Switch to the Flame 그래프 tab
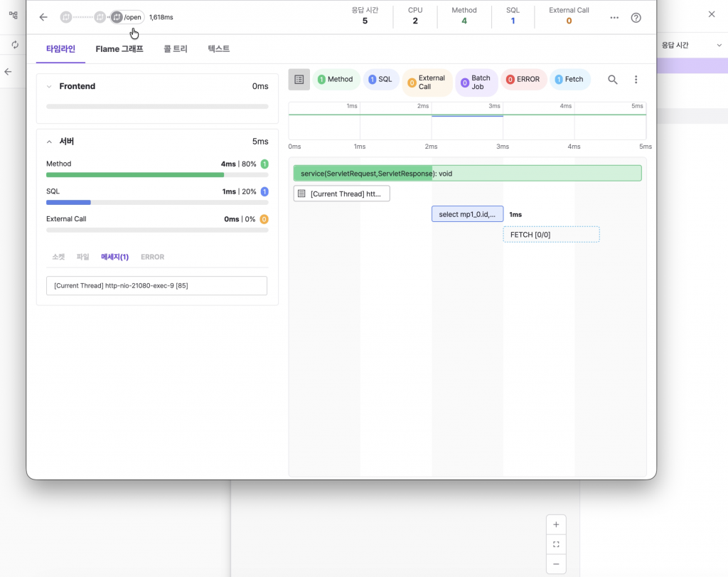The image size is (728, 577). coord(119,49)
